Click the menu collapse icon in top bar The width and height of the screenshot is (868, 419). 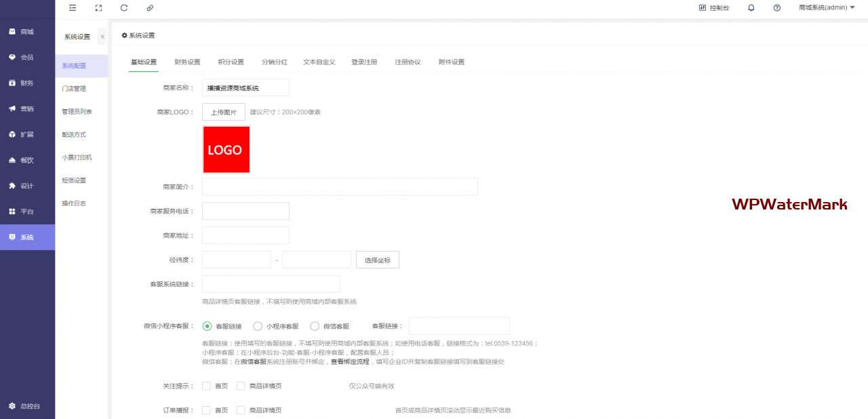point(73,8)
